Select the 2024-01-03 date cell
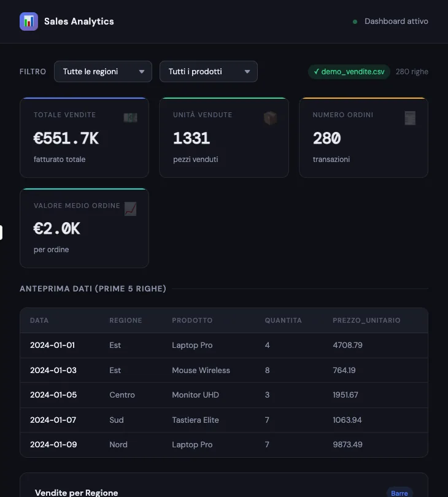Viewport: 448px width, 497px height. click(x=53, y=370)
